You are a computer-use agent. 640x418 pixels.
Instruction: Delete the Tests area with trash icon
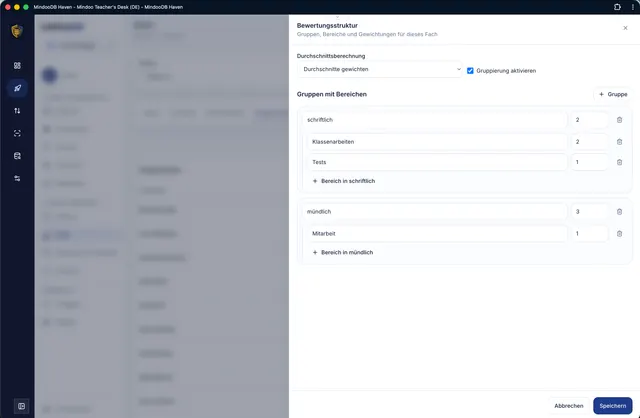point(619,162)
